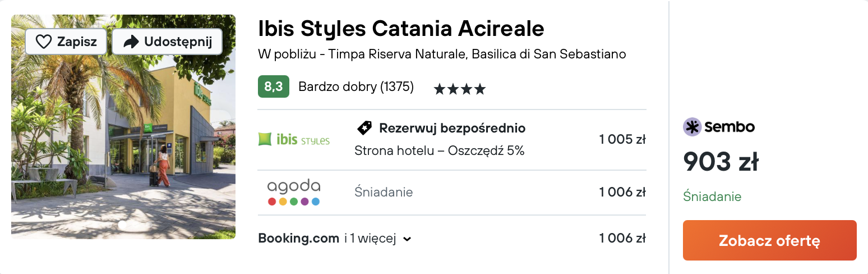The width and height of the screenshot is (868, 274).
Task: Expand the chevron next to 'i 1 więcej'
Action: click(408, 239)
